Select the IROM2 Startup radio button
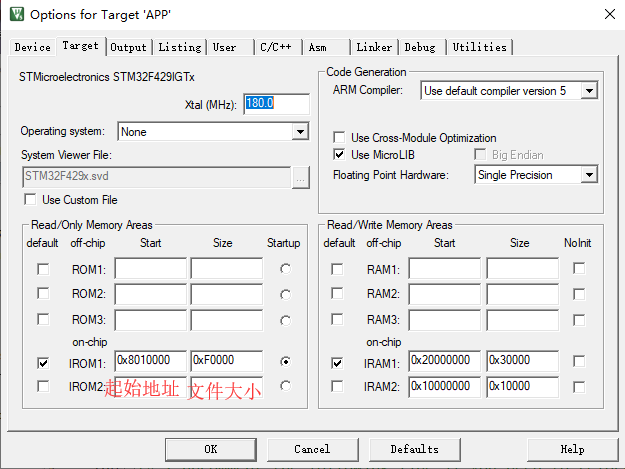The width and height of the screenshot is (625, 469). 285,386
